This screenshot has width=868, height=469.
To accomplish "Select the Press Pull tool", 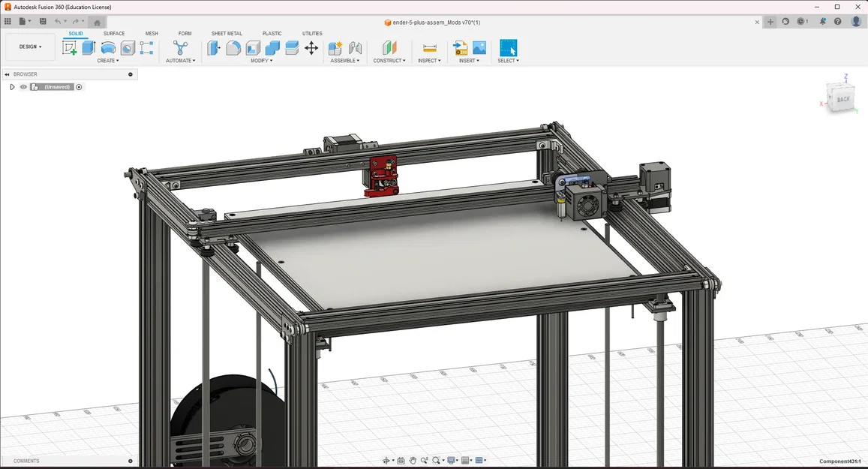I will click(214, 48).
